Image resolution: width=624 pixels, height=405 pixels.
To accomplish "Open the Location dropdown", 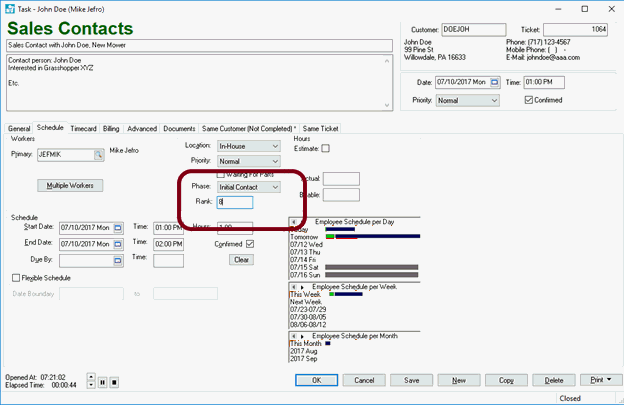I will (275, 146).
